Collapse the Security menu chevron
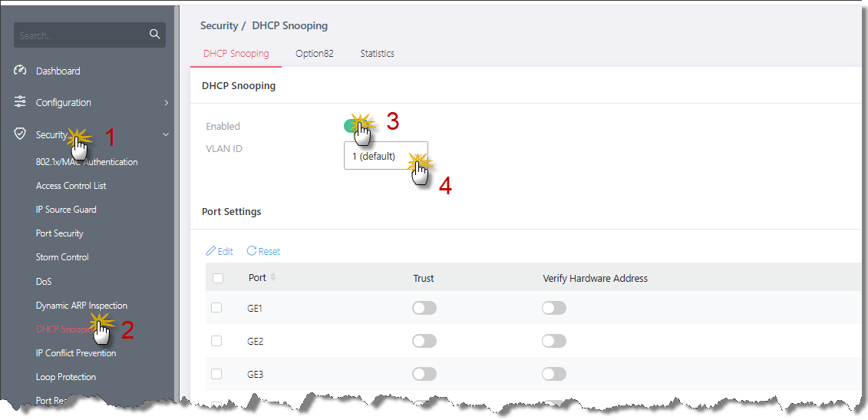This screenshot has height=420, width=868. 167,135
